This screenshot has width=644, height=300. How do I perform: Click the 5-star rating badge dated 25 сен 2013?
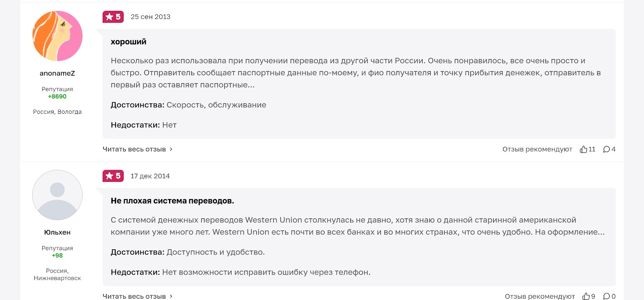click(113, 17)
